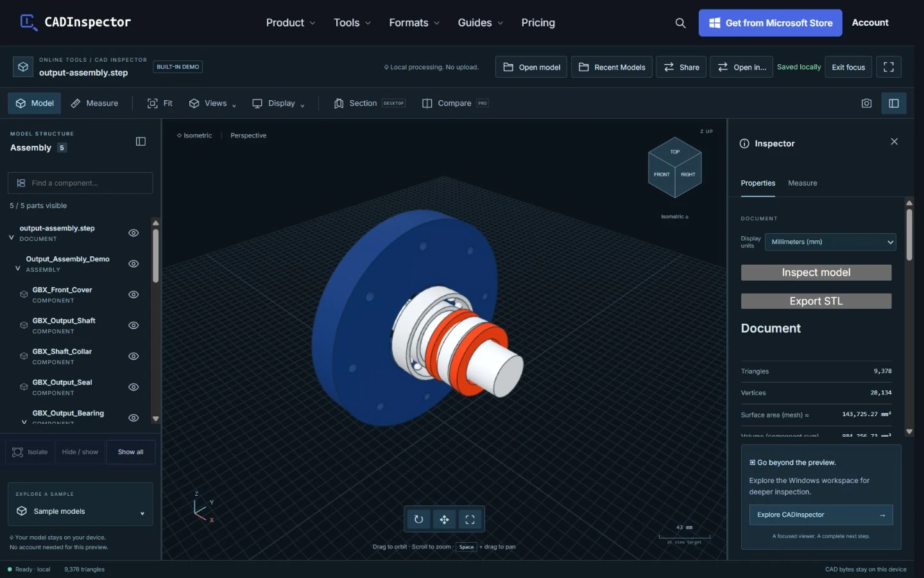Hide the GBX_Front_Cover component
Viewport: 924px width, 578px height.
click(133, 295)
